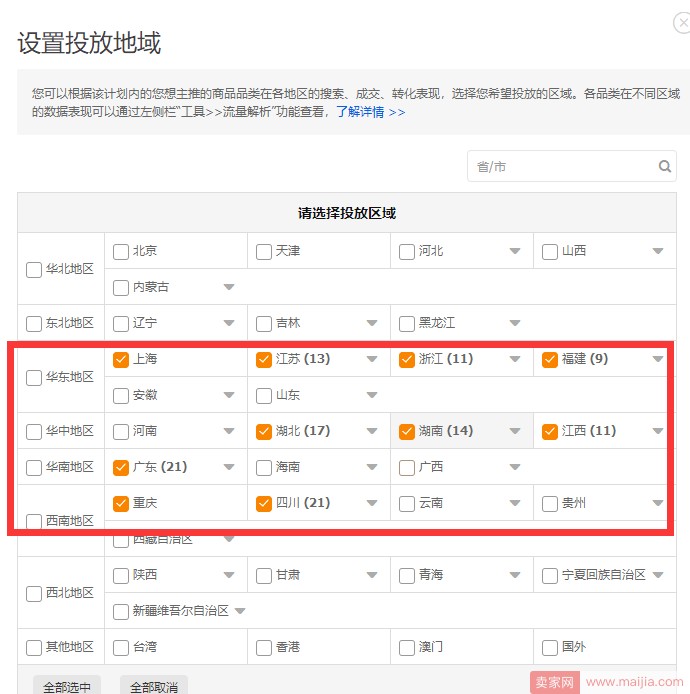Expand the 广东 (21) cities dropdown
The image size is (690, 694).
tap(229, 467)
